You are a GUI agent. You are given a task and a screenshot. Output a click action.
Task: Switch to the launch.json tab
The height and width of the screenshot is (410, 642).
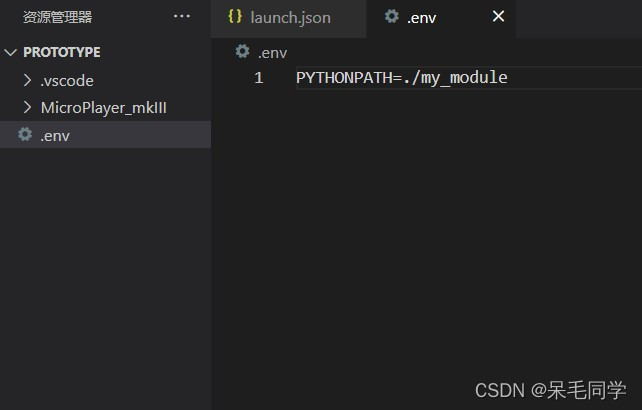pos(289,18)
